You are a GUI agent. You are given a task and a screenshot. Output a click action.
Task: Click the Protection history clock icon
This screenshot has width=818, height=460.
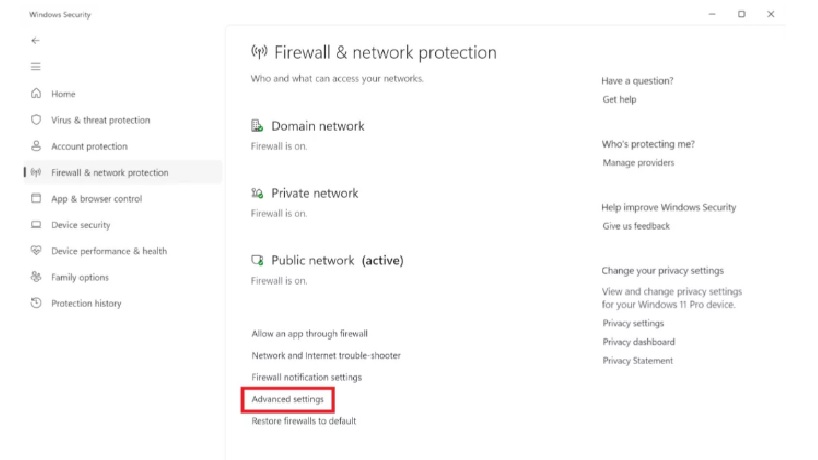pyautogui.click(x=36, y=303)
